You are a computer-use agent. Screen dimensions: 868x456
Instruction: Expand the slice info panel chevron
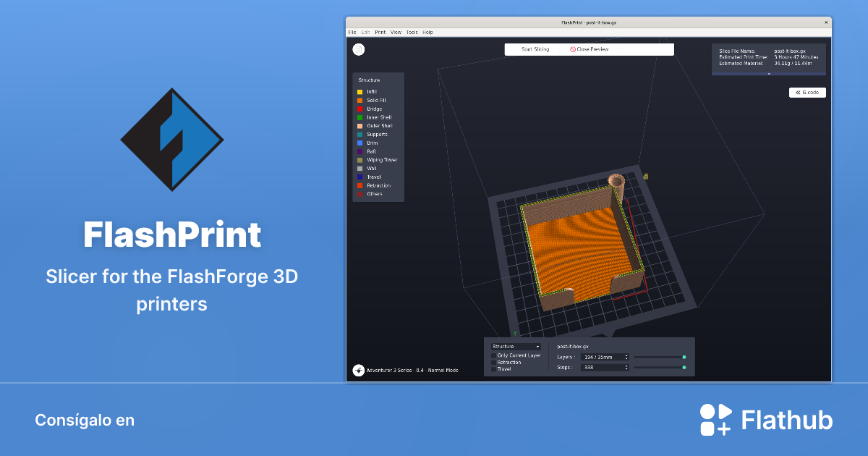769,74
